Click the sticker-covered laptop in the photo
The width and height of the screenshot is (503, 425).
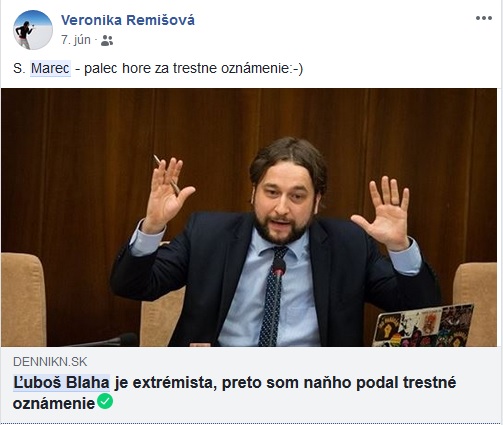pyautogui.click(x=423, y=325)
